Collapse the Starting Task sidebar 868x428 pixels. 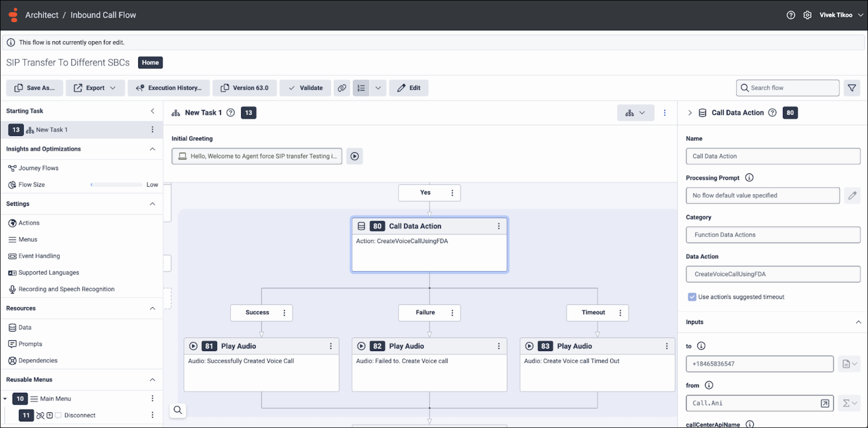click(x=152, y=111)
